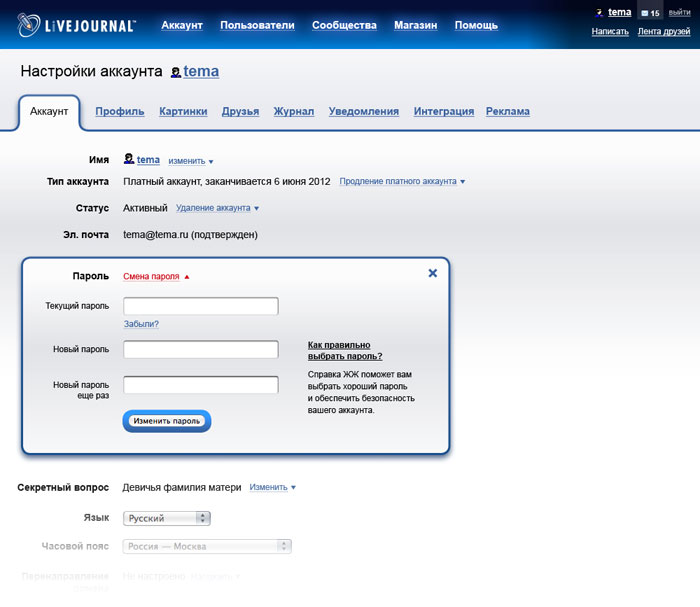Click the text Девичья фамилия матери
Image resolution: width=700 pixels, height=607 pixels.
[x=182, y=487]
